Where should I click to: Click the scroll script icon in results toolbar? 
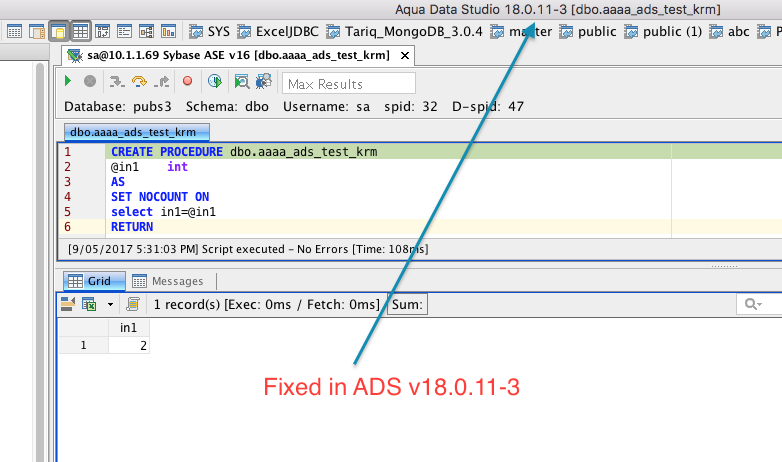[133, 304]
